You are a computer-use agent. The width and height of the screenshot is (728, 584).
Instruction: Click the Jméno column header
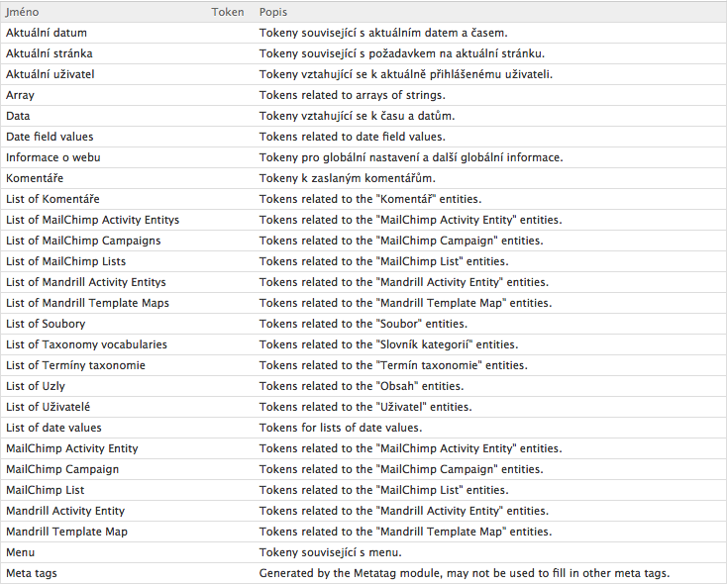coord(22,12)
